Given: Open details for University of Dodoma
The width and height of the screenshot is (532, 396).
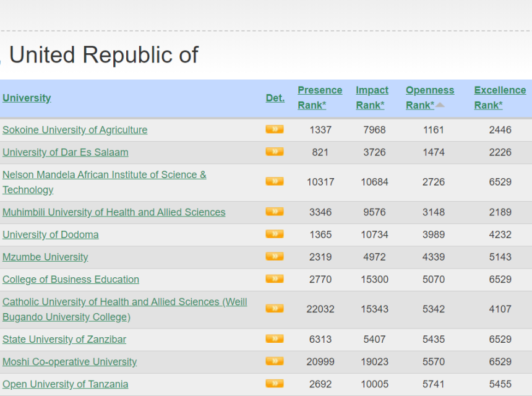Looking at the screenshot, I should coord(274,234).
